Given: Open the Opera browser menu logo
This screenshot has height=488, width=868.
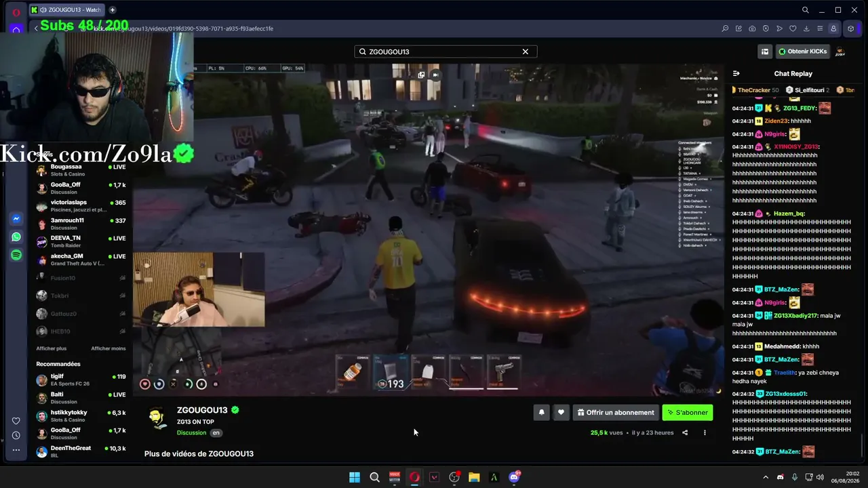Looking at the screenshot, I should tap(16, 12).
